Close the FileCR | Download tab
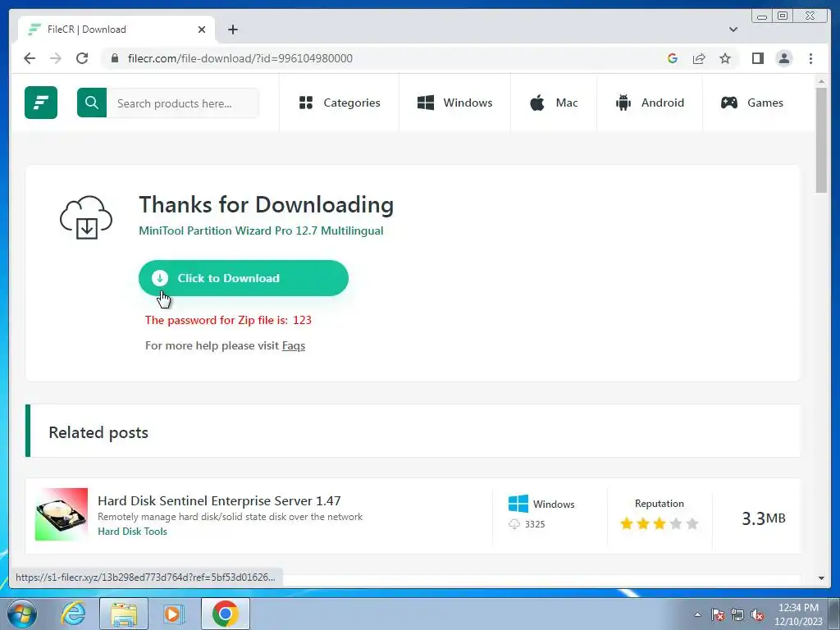The width and height of the screenshot is (840, 630). pos(202,30)
